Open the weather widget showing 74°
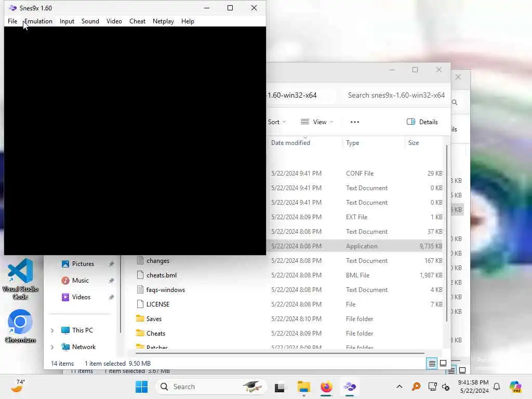Image resolution: width=532 pixels, height=399 pixels. tap(18, 386)
